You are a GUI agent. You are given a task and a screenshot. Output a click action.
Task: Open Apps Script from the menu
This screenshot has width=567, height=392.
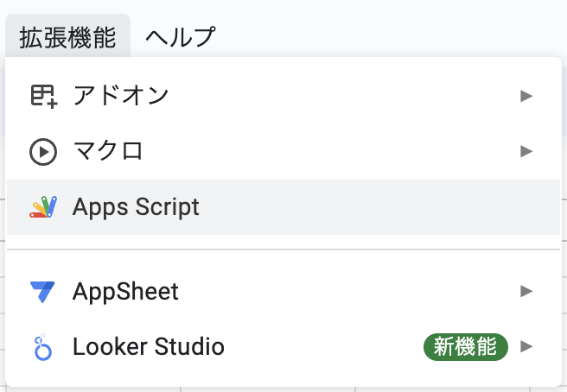(x=283, y=207)
